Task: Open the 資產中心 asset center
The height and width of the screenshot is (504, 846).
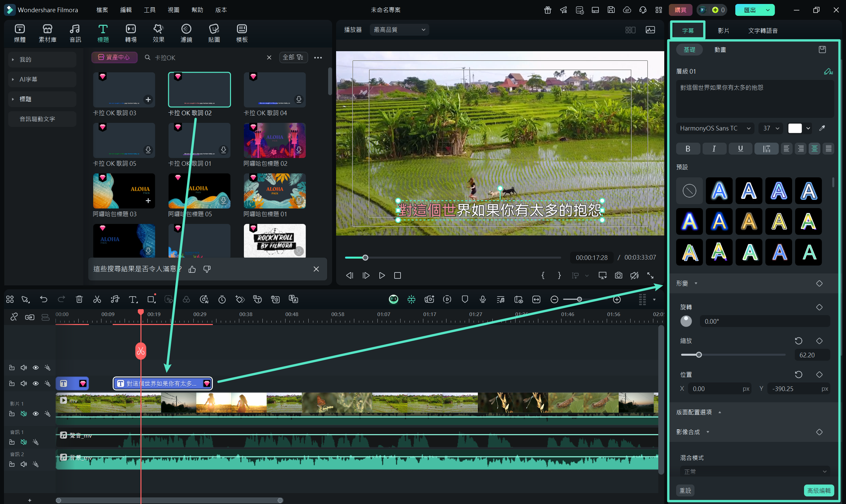Action: [x=114, y=57]
